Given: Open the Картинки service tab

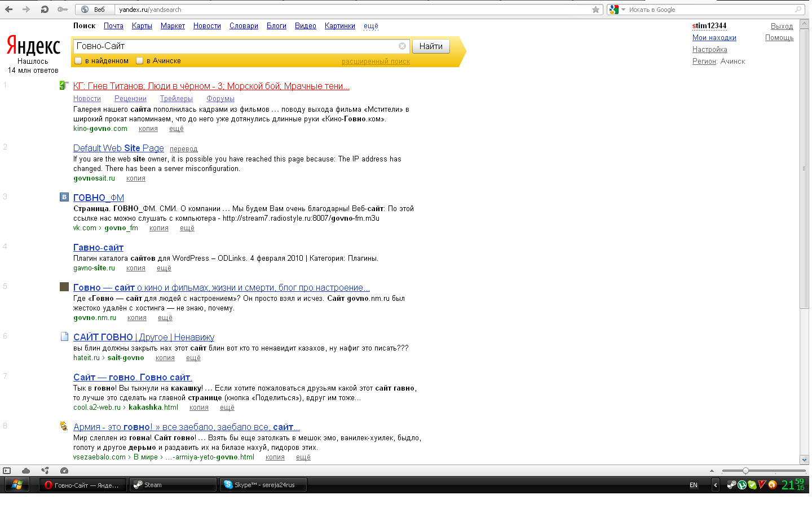Looking at the screenshot, I should click(340, 26).
